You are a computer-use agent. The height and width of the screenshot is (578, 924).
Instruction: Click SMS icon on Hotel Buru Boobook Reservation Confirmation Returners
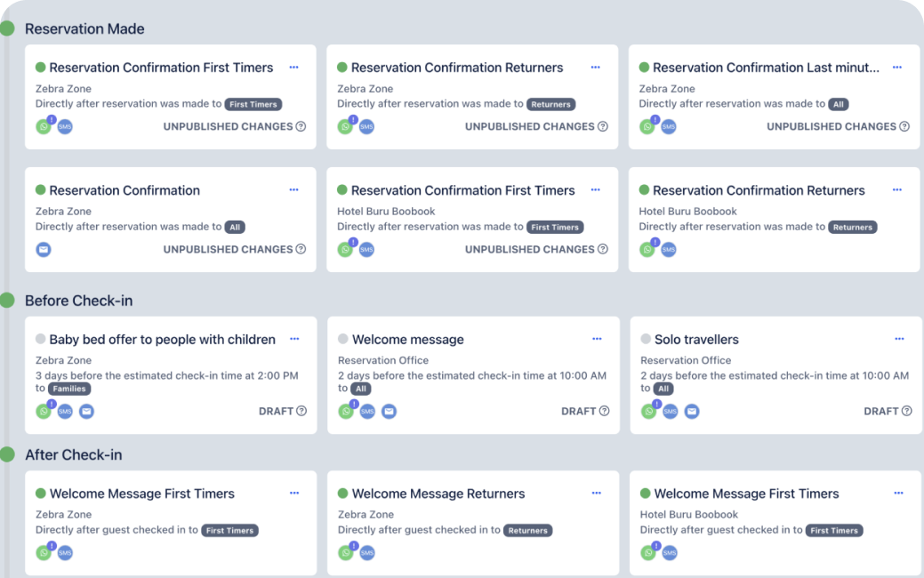(668, 249)
